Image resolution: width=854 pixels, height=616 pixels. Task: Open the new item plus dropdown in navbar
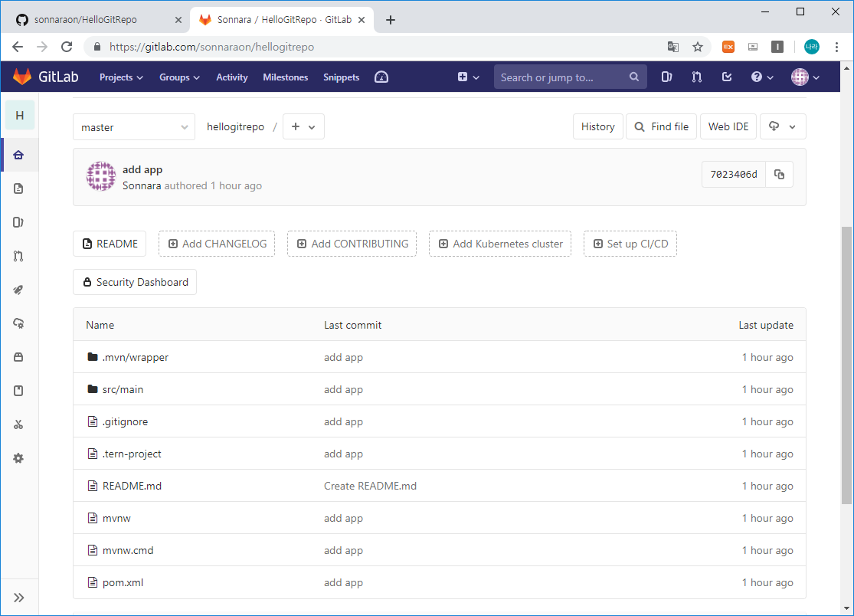coord(468,77)
